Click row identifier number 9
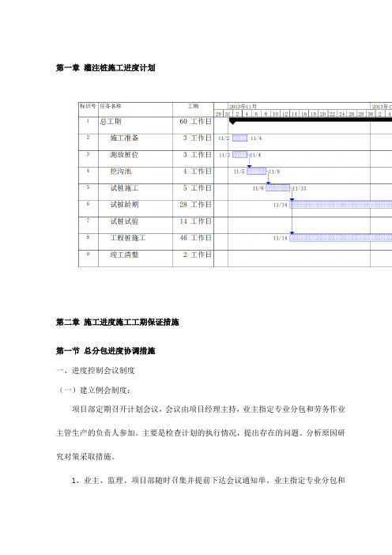392x555 pixels. point(88,254)
